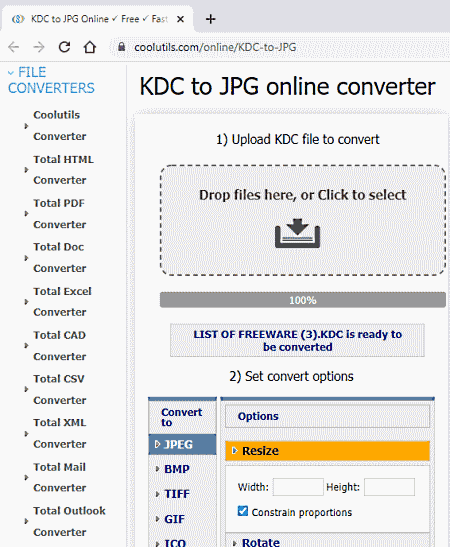
Task: Open Total Mail Converter link
Action: 60,477
